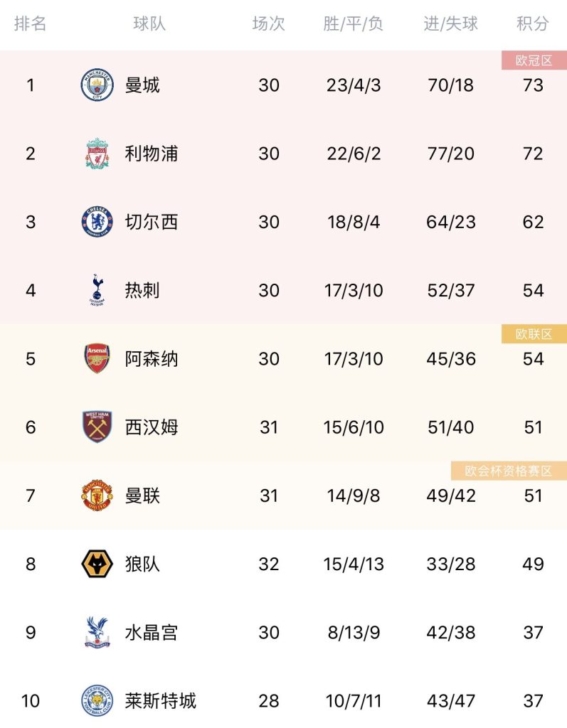Click the Leicester City fox crest

(x=97, y=701)
